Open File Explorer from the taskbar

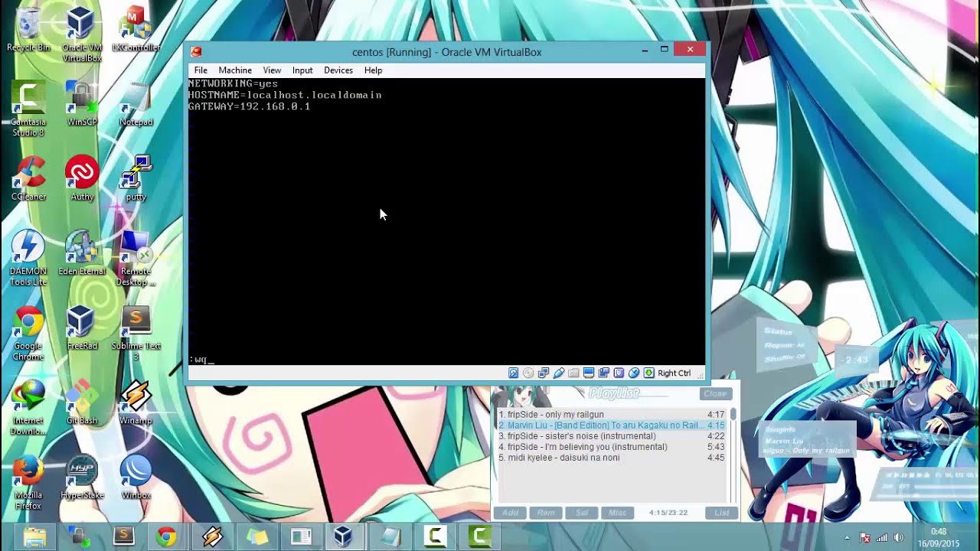[x=34, y=536]
